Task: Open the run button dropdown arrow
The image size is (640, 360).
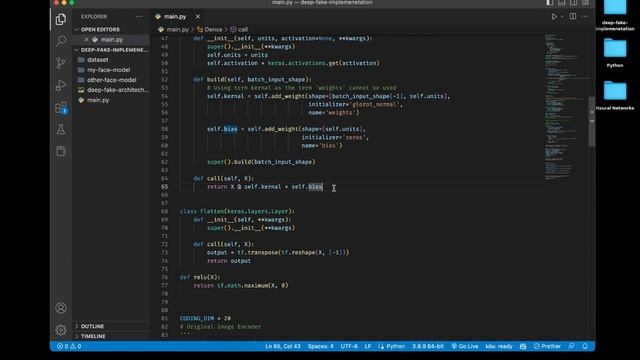Action: coord(562,17)
